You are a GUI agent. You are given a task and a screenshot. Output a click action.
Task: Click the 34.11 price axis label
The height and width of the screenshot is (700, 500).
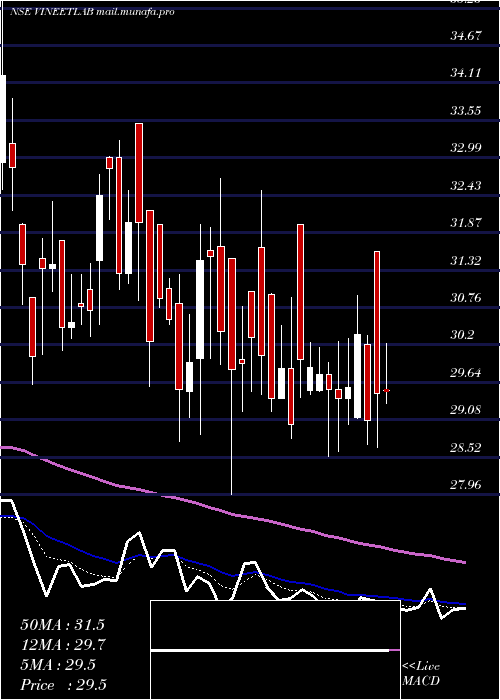click(466, 73)
